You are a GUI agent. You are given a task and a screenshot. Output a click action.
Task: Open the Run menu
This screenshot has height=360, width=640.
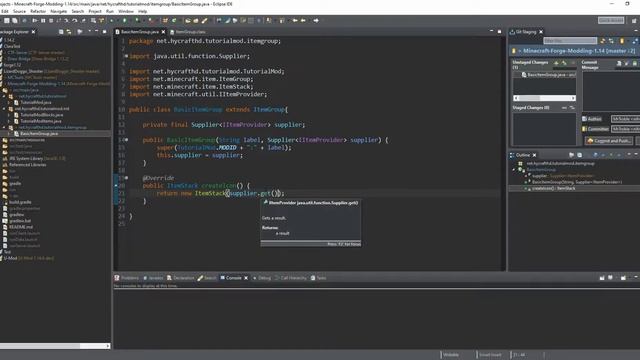(x=110, y=11)
